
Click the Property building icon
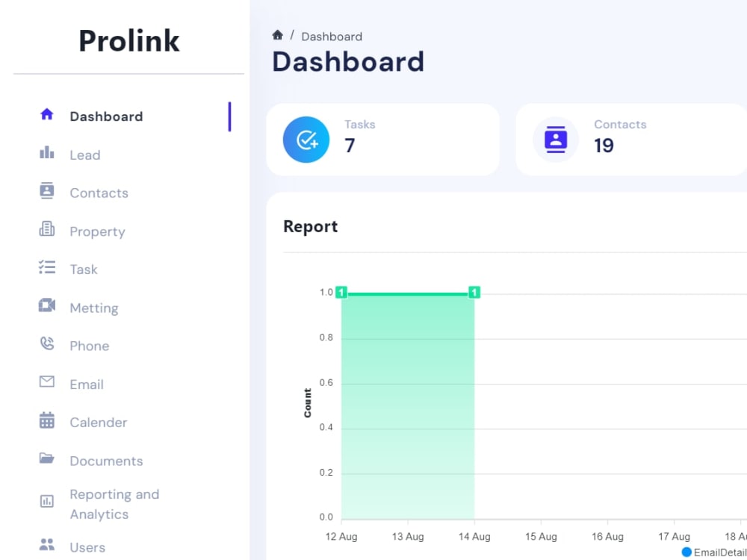46,229
